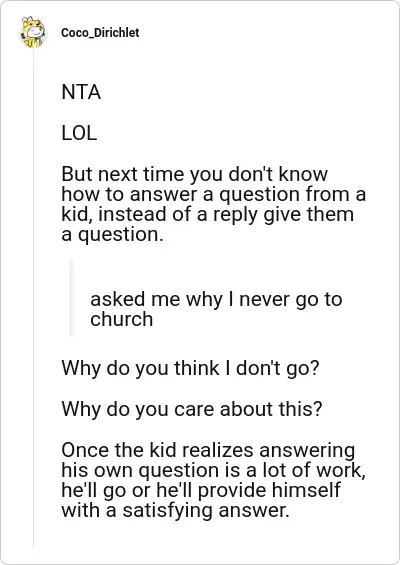Select the line "But next time you don't know"
400x565 pixels.
(x=195, y=174)
